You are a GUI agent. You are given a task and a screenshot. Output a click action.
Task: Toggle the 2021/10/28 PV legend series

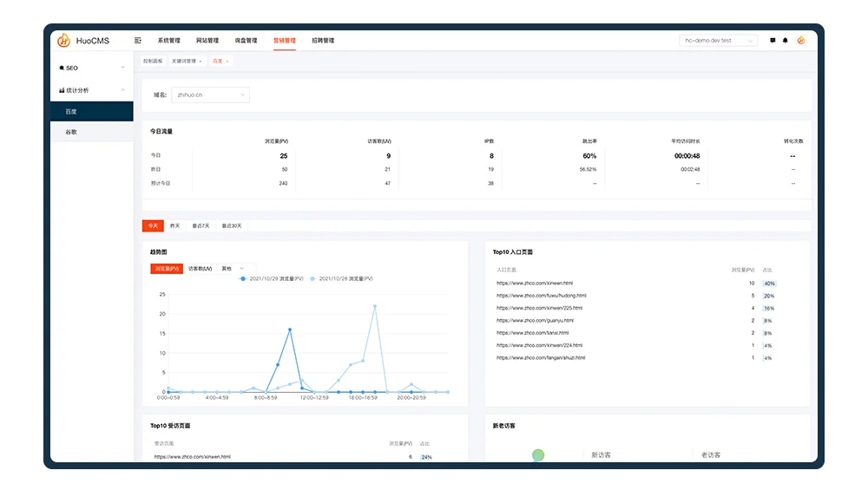341,278
